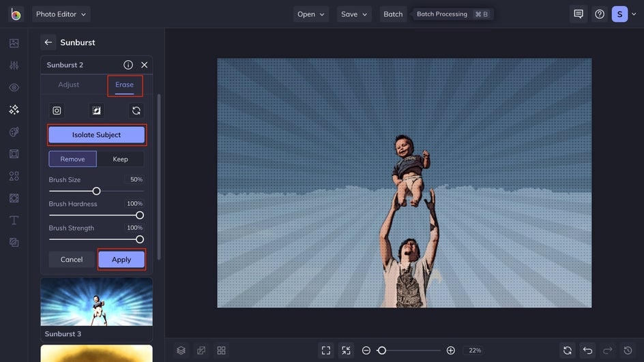The width and height of the screenshot is (644, 362).
Task: Open the Layers icon in bottom bar
Action: (181, 350)
